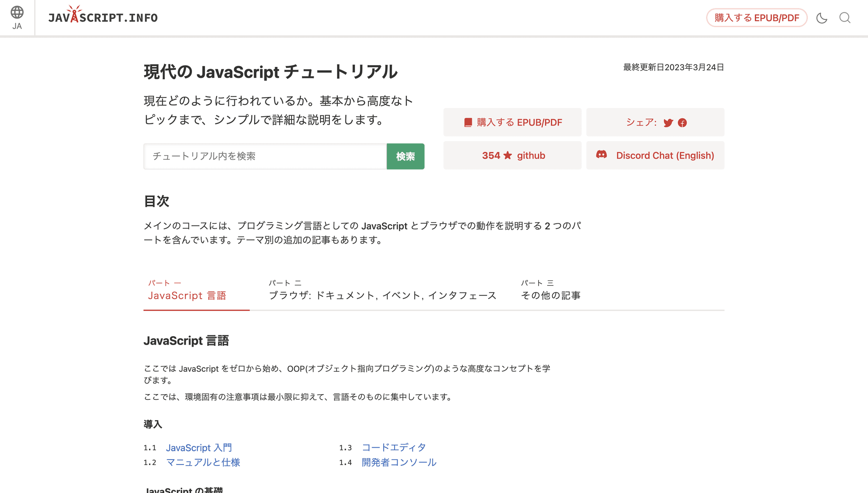
Task: Click the green 検索 button
Action: click(406, 156)
